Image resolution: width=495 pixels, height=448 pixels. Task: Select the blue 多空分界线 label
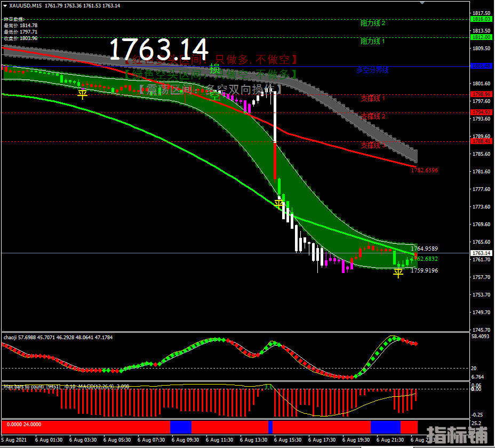pyautogui.click(x=372, y=70)
